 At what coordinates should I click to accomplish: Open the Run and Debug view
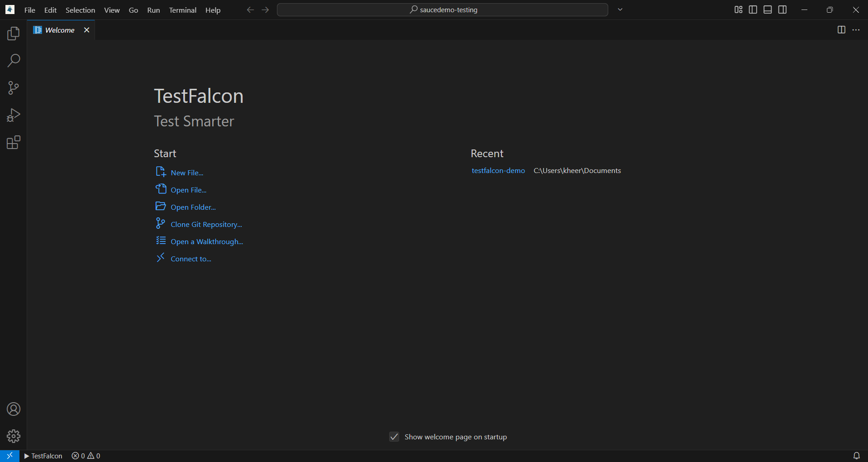pos(14,115)
